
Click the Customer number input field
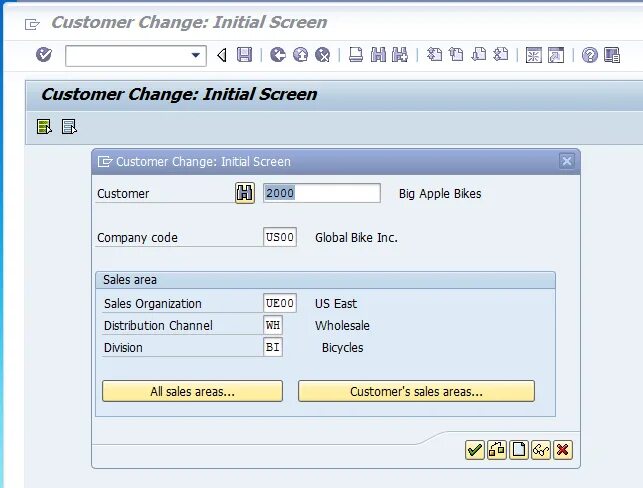(321, 193)
